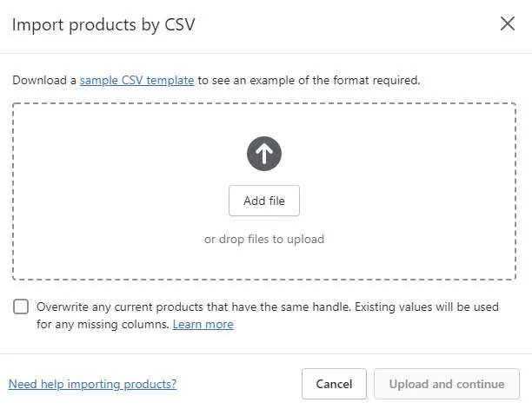Enable overwriting products with same handle
532x409 pixels.
(21, 307)
